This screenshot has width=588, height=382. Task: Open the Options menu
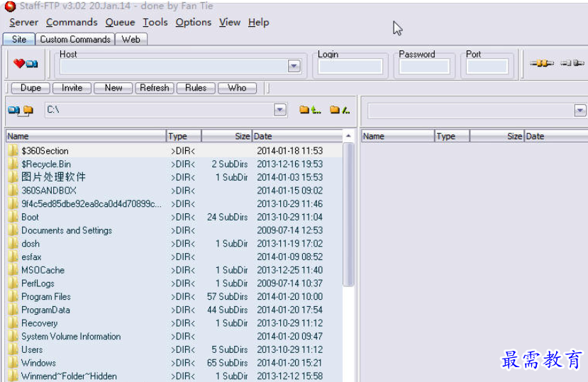click(193, 23)
